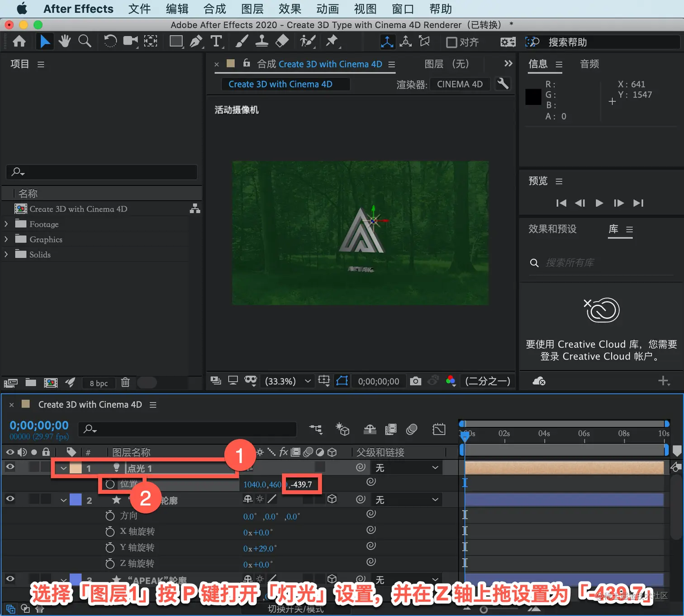Toggle mask and shape path visibility
Screen dimensions: 684x616
pos(342,381)
